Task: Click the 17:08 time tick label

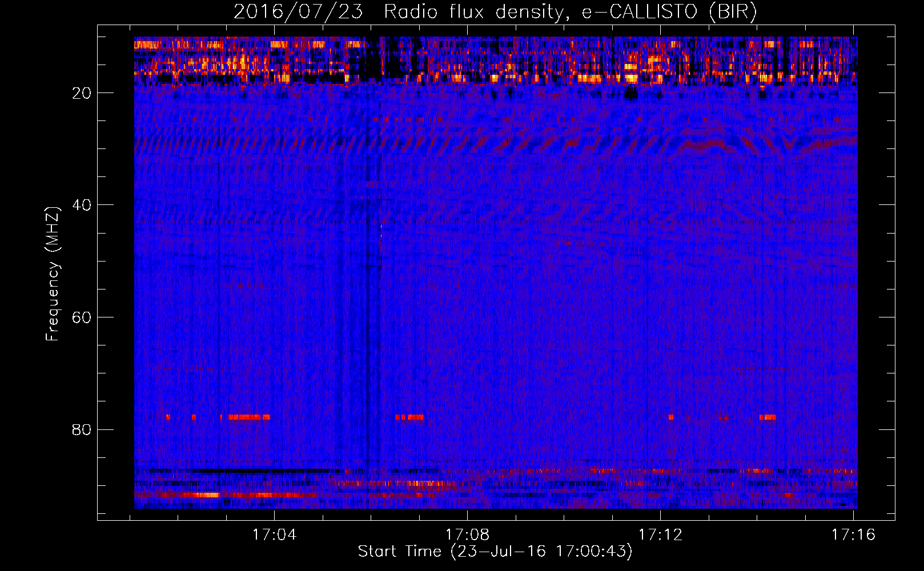Action: point(468,535)
